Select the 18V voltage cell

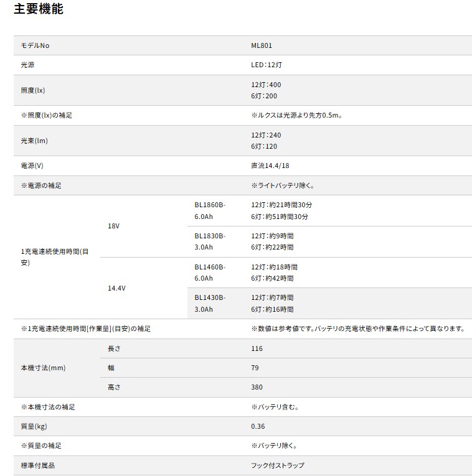pos(113,226)
